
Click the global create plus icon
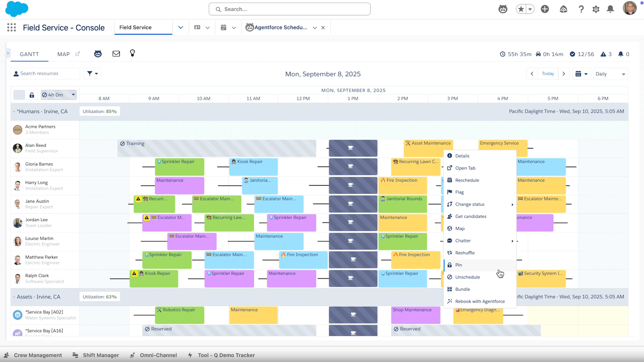(x=545, y=9)
